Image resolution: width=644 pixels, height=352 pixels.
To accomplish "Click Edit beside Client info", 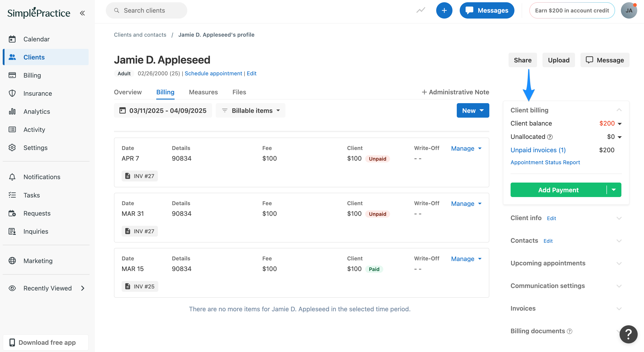I will pos(551,218).
